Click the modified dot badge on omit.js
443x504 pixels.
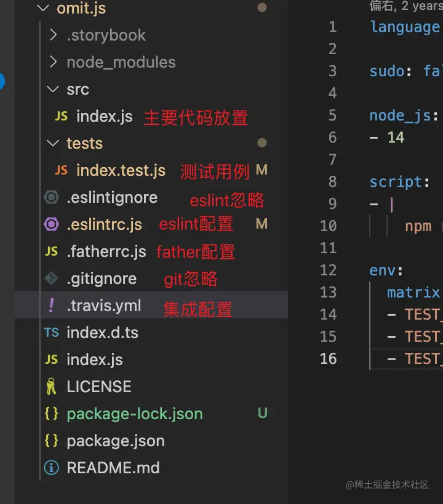point(262,7)
